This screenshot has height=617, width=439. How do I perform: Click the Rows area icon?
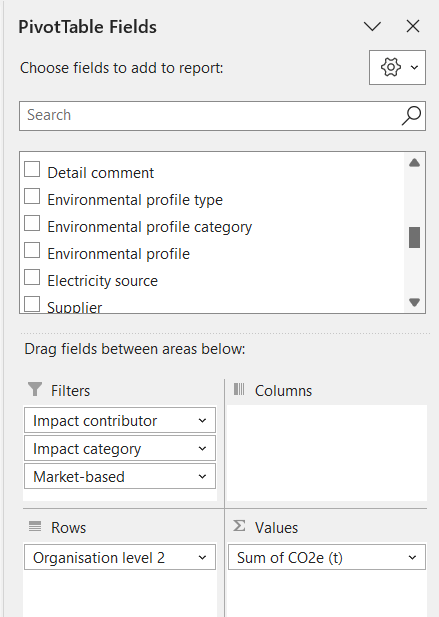[x=35, y=526]
